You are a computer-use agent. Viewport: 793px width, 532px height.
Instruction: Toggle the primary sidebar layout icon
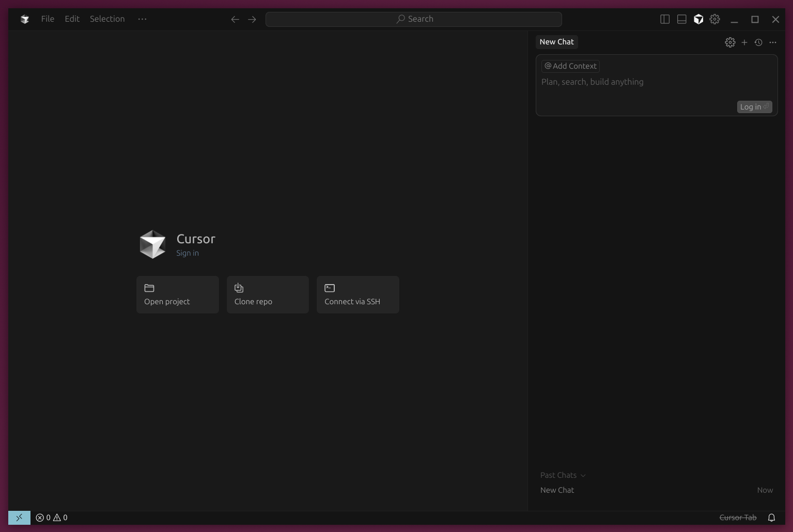tap(665, 19)
